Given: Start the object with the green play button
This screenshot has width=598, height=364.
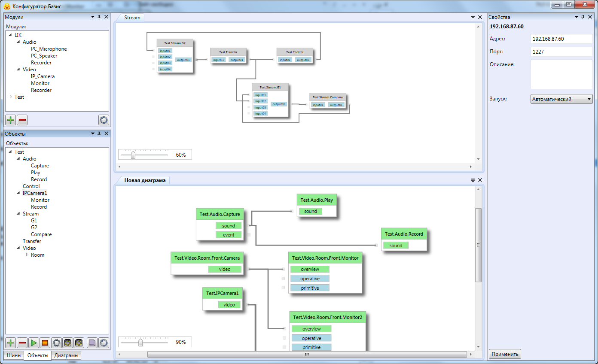Looking at the screenshot, I should 34,343.
